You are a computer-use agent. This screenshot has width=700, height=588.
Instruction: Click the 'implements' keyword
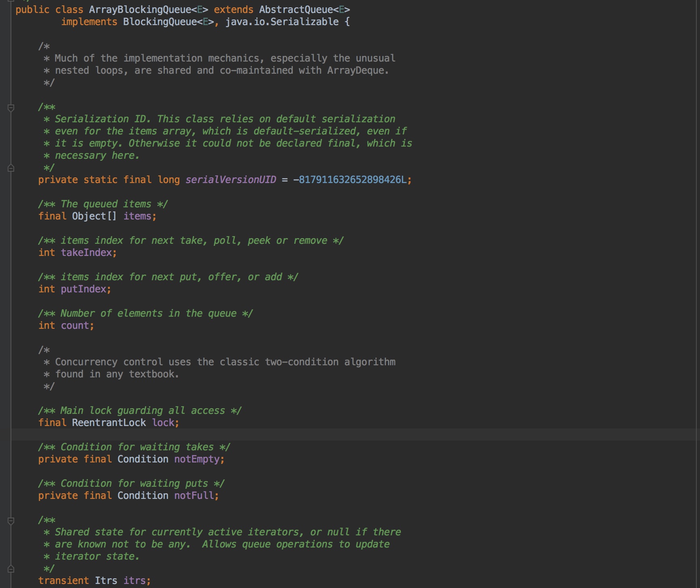click(x=89, y=22)
